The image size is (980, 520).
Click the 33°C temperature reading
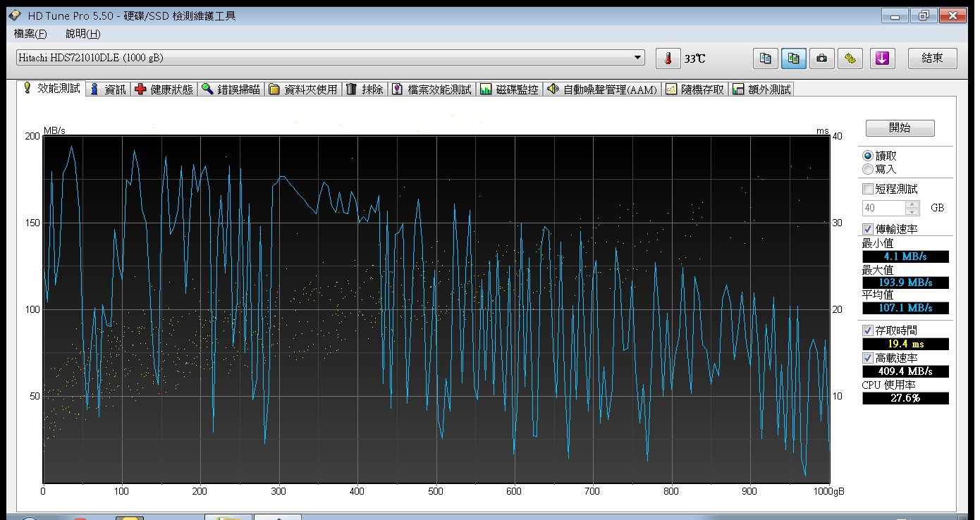pos(694,59)
